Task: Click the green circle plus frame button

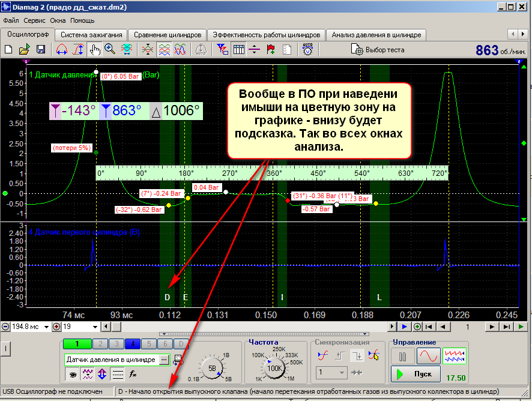Action: (x=417, y=327)
